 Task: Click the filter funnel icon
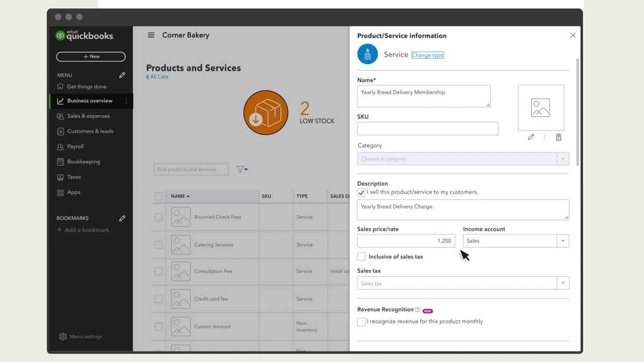tap(240, 169)
